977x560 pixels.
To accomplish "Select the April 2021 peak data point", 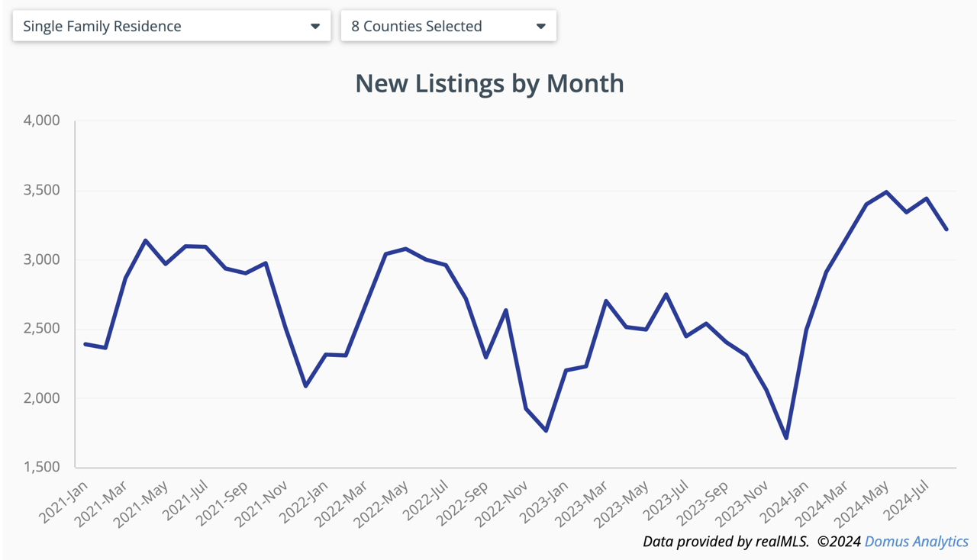I will click(146, 240).
